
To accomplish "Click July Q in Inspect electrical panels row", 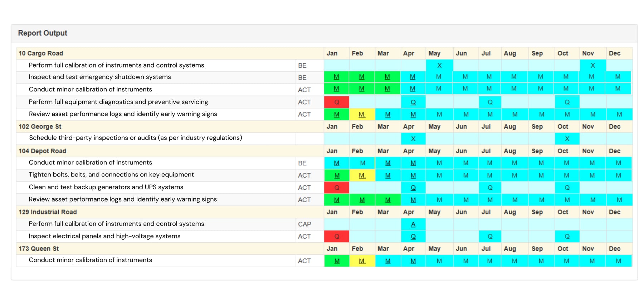I will pyautogui.click(x=490, y=237).
